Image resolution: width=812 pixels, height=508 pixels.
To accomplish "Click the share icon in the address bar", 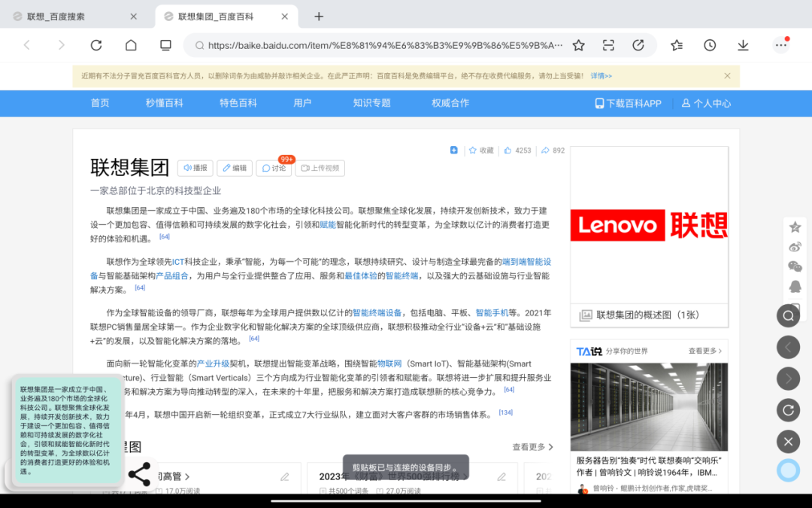I will coord(638,46).
